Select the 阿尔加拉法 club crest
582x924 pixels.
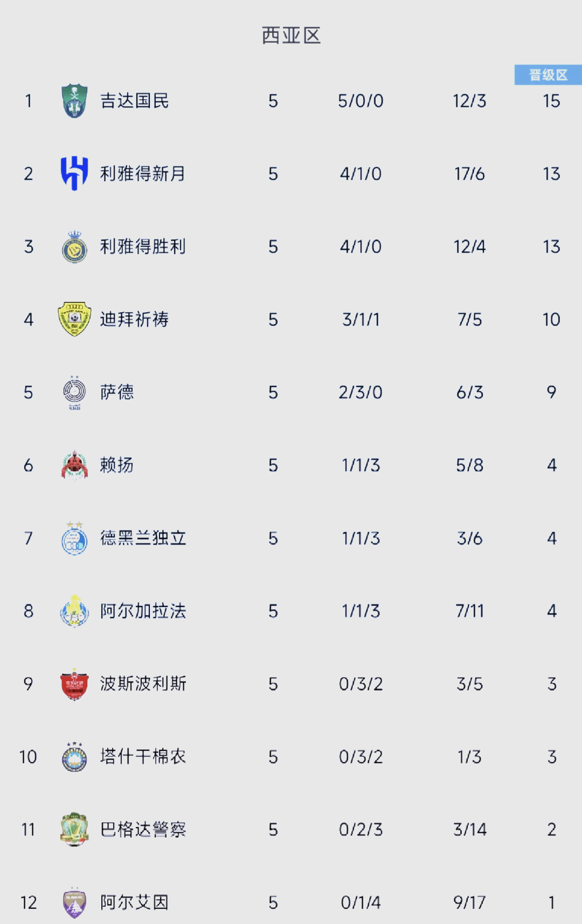click(x=74, y=611)
